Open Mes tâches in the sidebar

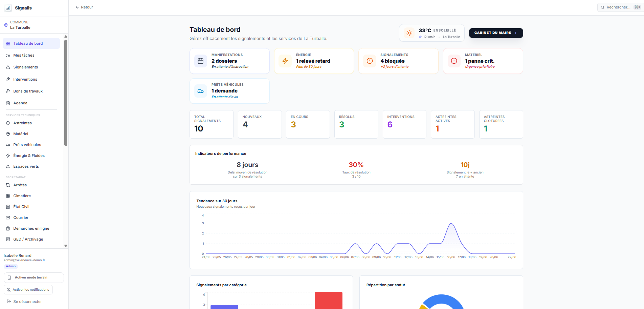[x=31, y=55]
